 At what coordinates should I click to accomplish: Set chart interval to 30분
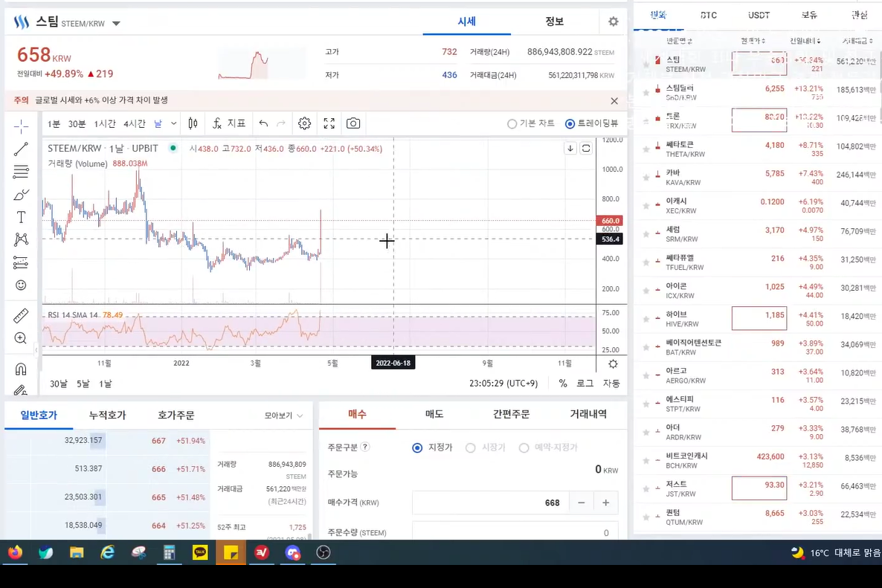tap(77, 123)
